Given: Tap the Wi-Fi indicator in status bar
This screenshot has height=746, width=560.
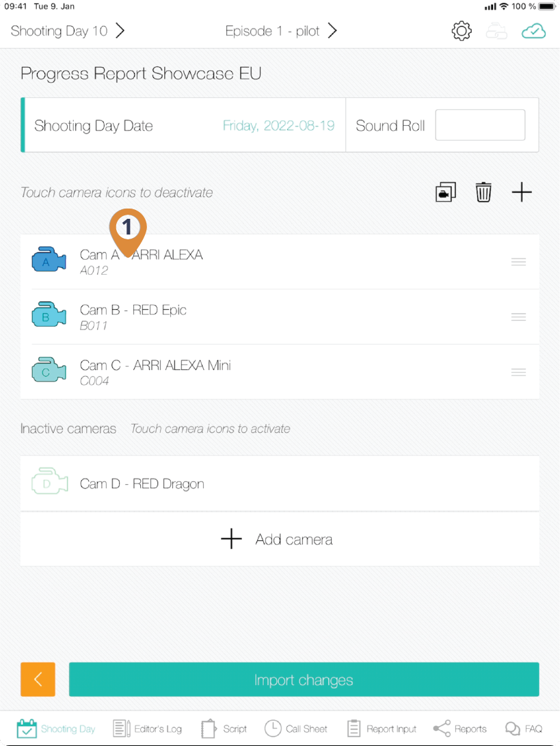Looking at the screenshot, I should [504, 7].
